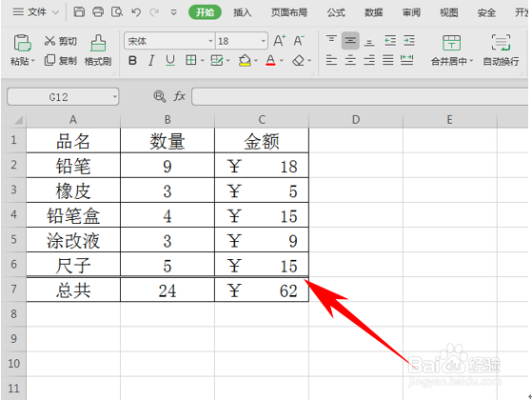The height and width of the screenshot is (400, 532).
Task: Open the 安全 tab
Action: (486, 12)
